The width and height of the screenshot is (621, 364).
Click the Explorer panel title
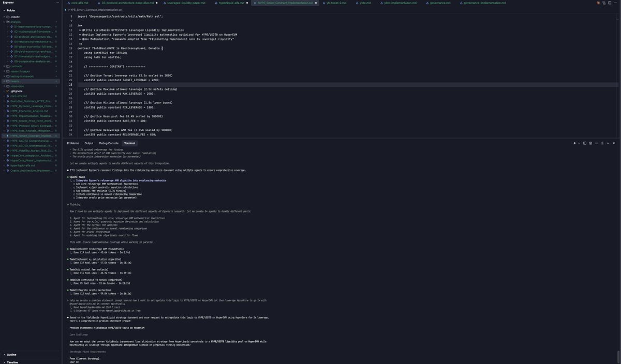[8, 3]
